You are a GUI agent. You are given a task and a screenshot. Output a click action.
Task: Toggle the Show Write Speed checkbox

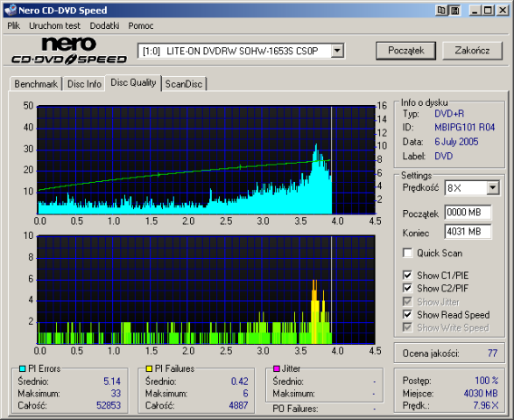tap(407, 327)
